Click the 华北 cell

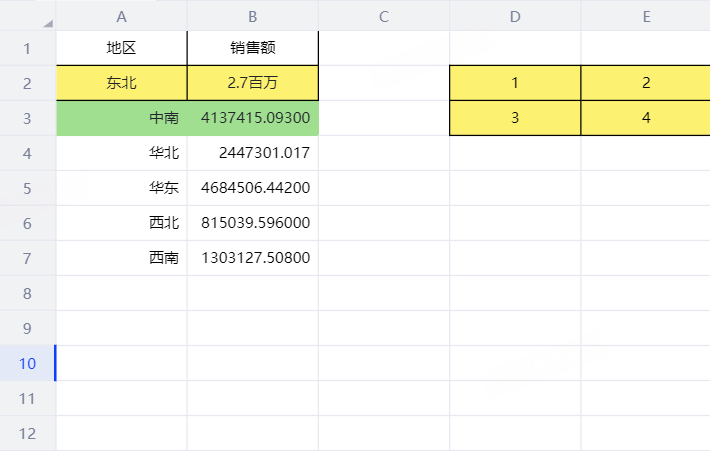click(121, 153)
